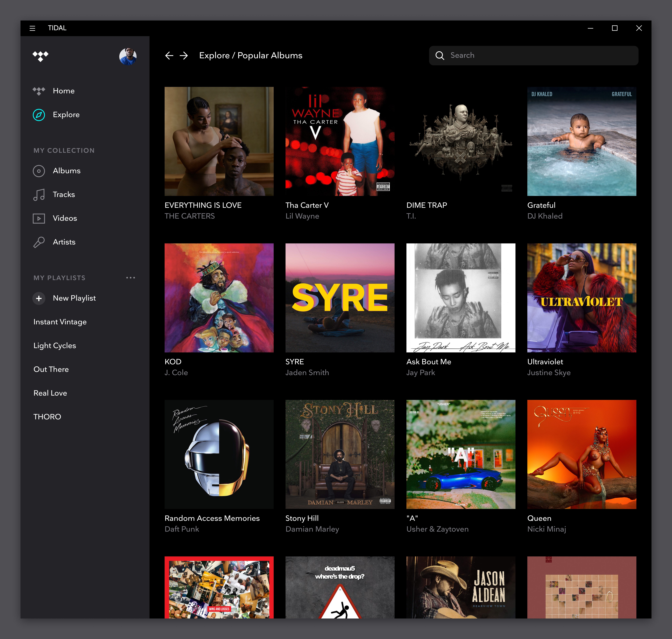
Task: Select the Tracks icon in the sidebar
Action: coord(39,195)
